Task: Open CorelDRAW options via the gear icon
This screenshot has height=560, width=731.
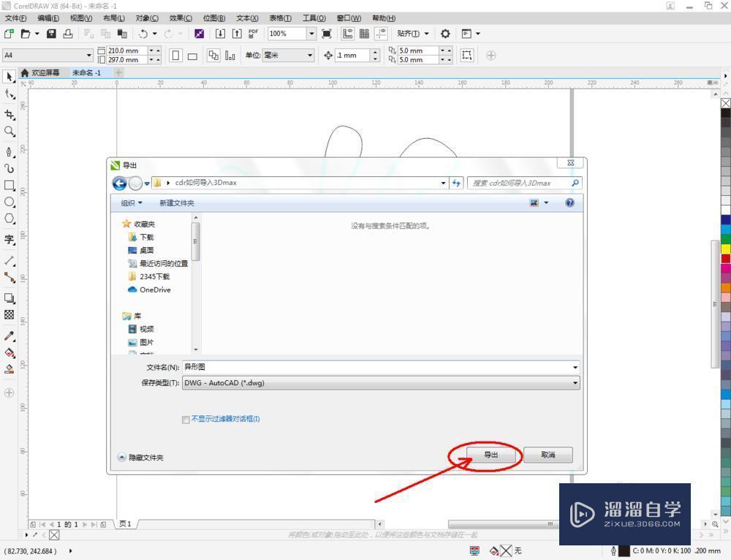Action: coord(445,34)
